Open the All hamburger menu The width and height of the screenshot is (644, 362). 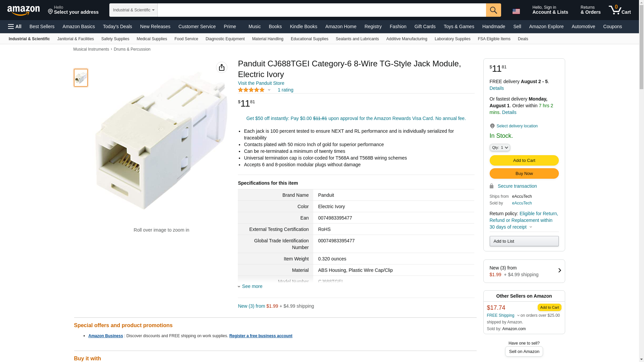point(15,26)
